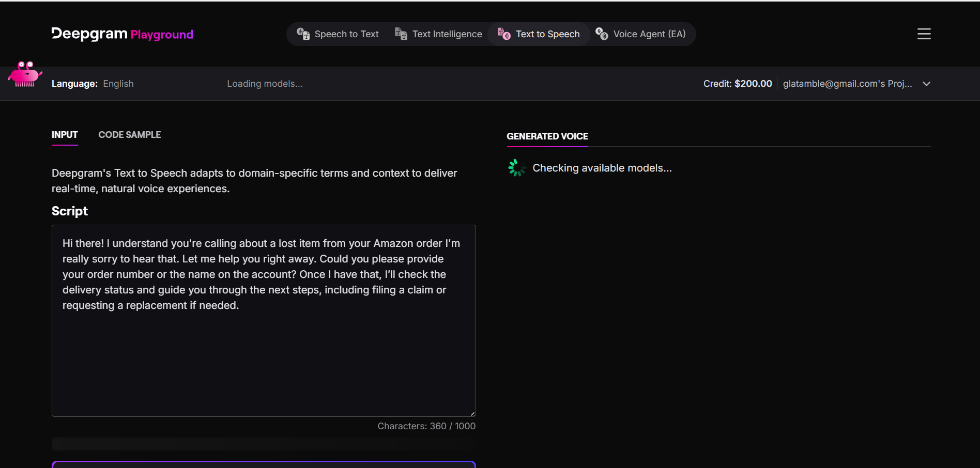Switch to Voice Agent (EA) tab

point(641,34)
